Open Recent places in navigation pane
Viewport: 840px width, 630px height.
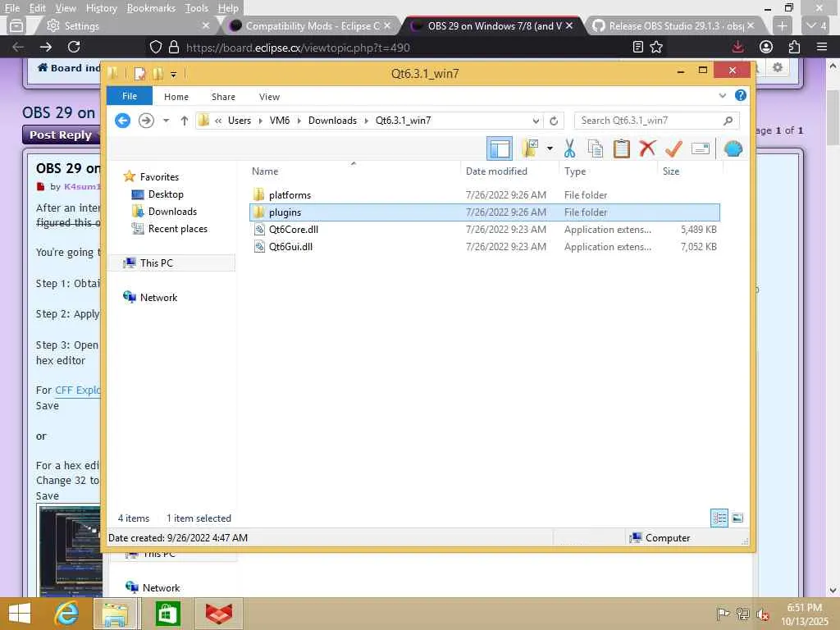click(177, 228)
